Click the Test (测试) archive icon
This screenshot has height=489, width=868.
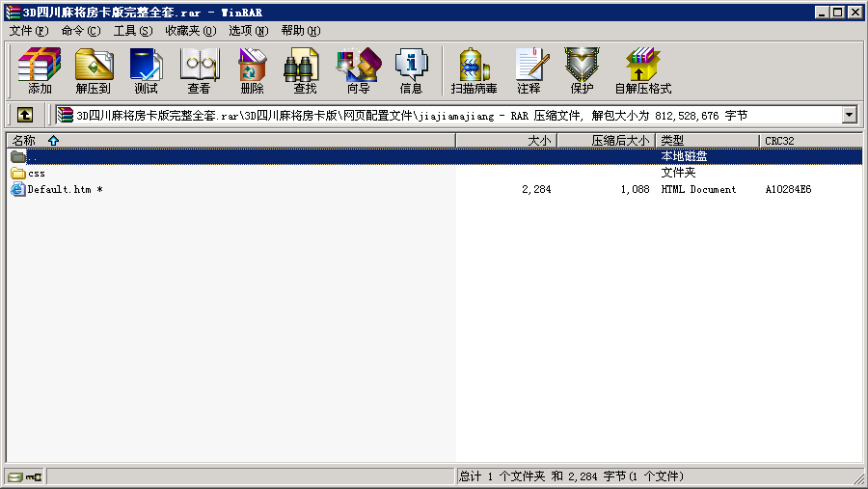[147, 70]
